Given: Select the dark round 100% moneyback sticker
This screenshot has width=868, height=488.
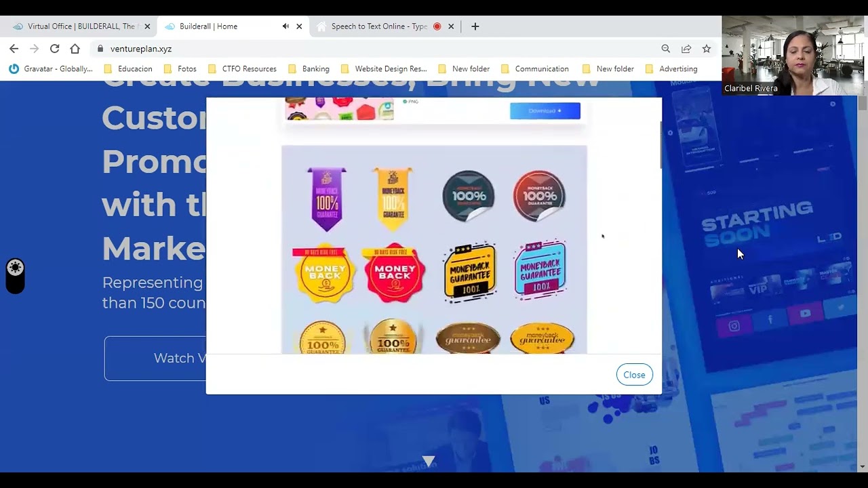Looking at the screenshot, I should tap(469, 196).
